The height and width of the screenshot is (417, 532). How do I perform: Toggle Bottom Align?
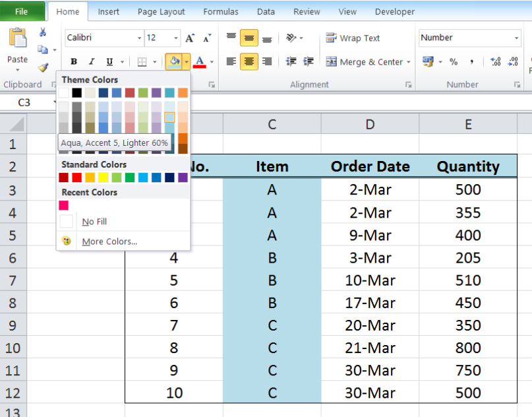click(267, 38)
